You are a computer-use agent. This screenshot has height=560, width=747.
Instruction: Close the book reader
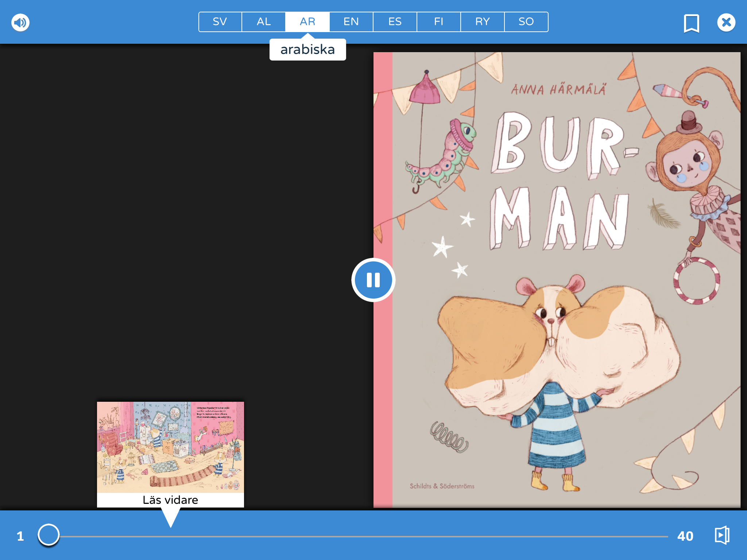coord(726,23)
